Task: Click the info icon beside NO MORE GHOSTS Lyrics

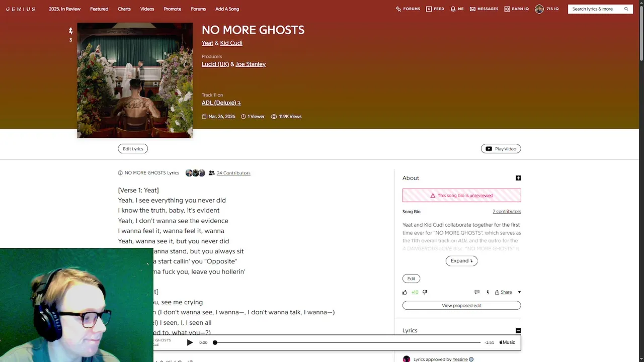Action: point(120,173)
